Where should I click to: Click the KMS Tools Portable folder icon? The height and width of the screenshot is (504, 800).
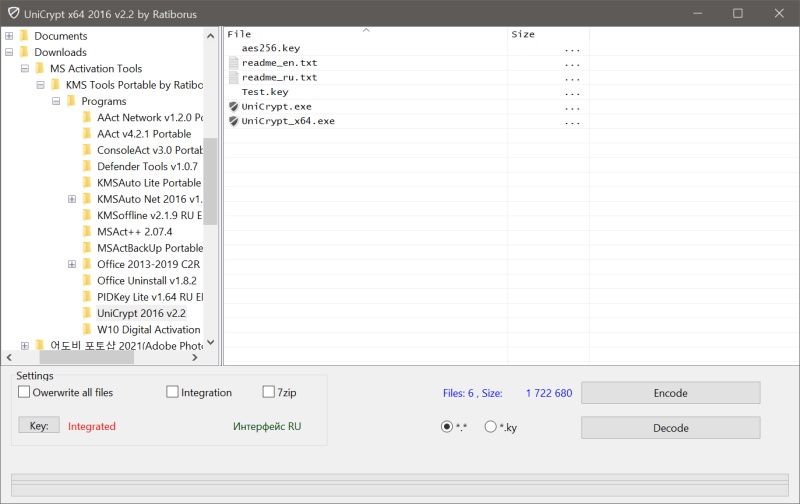point(56,85)
